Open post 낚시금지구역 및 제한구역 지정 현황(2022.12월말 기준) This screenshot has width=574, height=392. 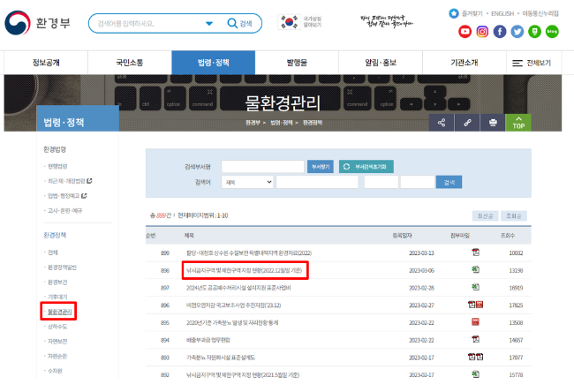click(x=244, y=270)
